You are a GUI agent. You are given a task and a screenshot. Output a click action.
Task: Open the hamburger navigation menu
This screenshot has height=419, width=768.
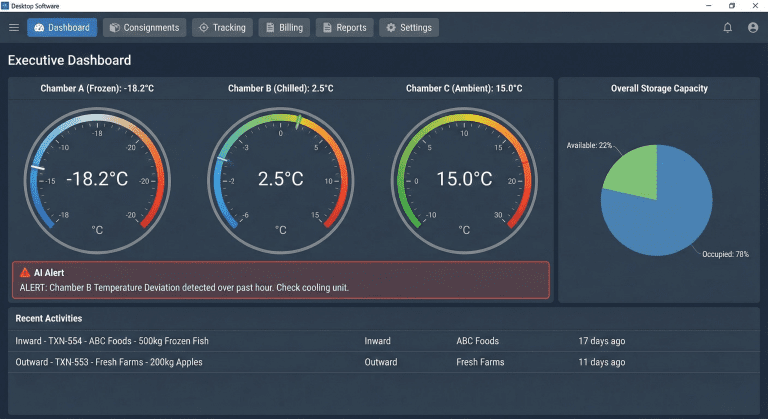click(x=13, y=28)
